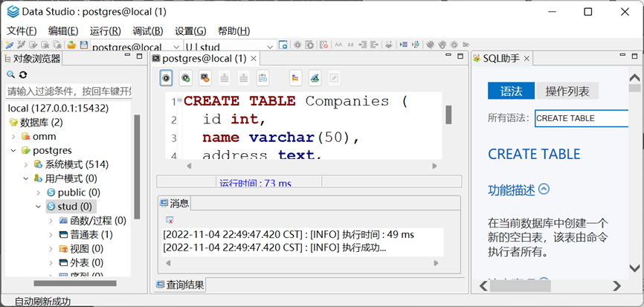Expand the 普通表 (1) node

[51, 235]
